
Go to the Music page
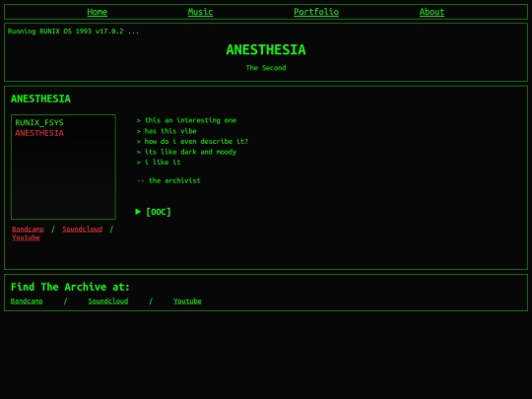pyautogui.click(x=200, y=12)
